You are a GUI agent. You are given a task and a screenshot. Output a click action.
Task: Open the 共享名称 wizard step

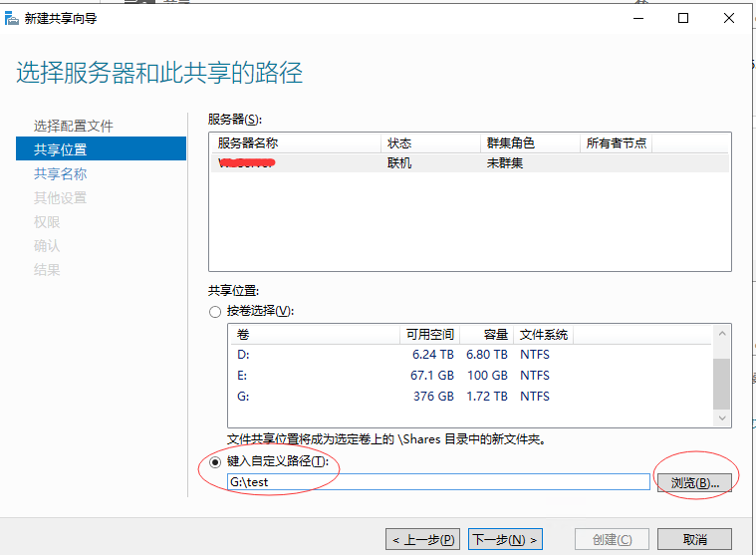[61, 173]
